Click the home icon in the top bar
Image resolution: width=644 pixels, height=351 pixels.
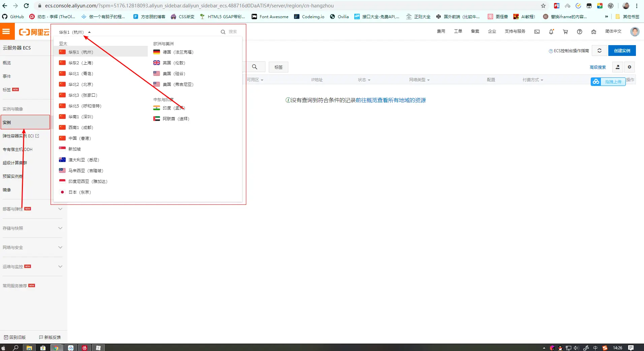pyautogui.click(x=593, y=31)
